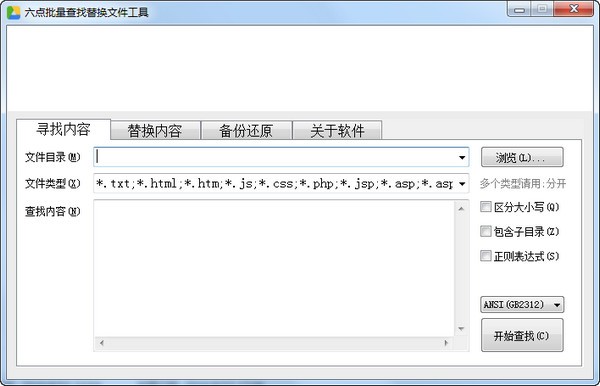Enable the 区分大小写 checkbox

tap(486, 207)
